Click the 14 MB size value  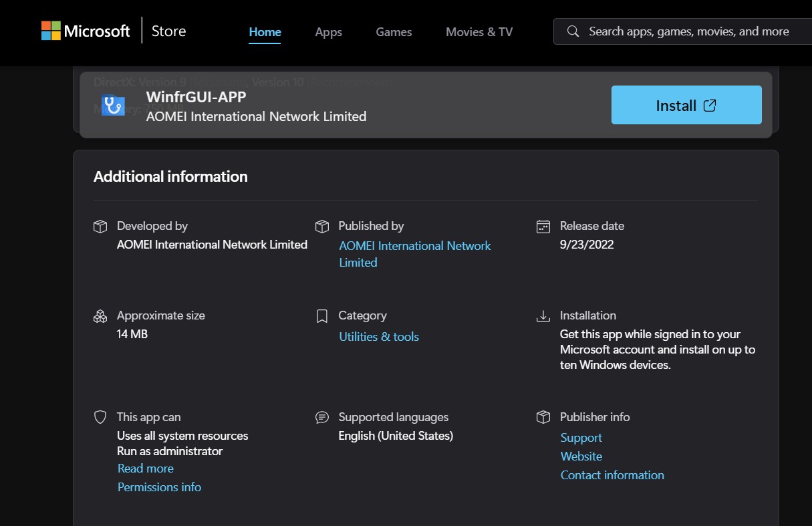132,334
